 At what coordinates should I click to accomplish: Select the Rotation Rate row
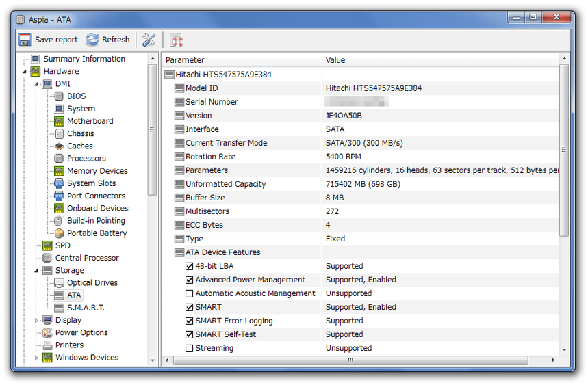(361, 157)
